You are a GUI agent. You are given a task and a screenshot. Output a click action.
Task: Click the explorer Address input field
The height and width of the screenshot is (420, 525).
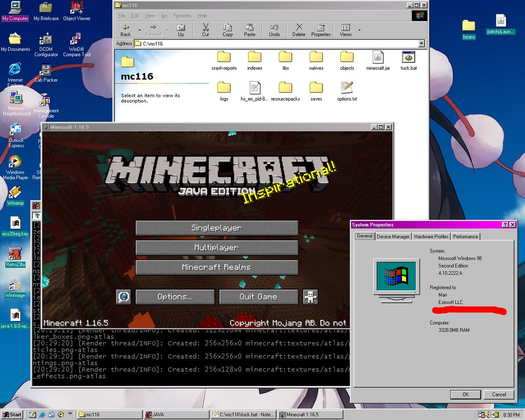[276, 44]
